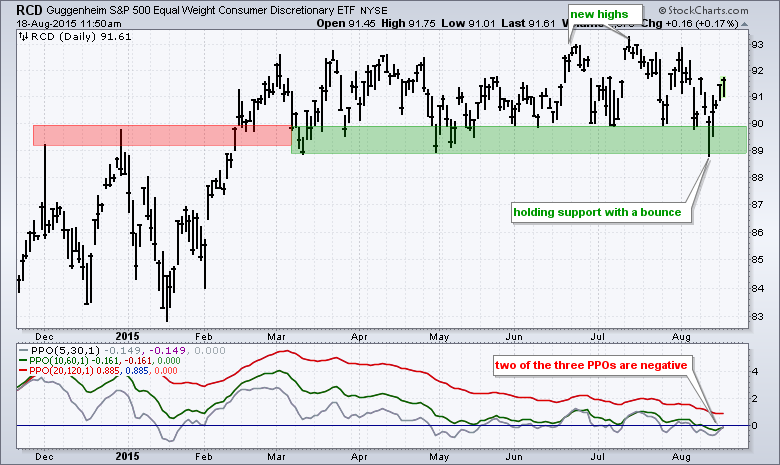The width and height of the screenshot is (780, 465).
Task: Click the 92 price axis label
Action: tap(757, 71)
